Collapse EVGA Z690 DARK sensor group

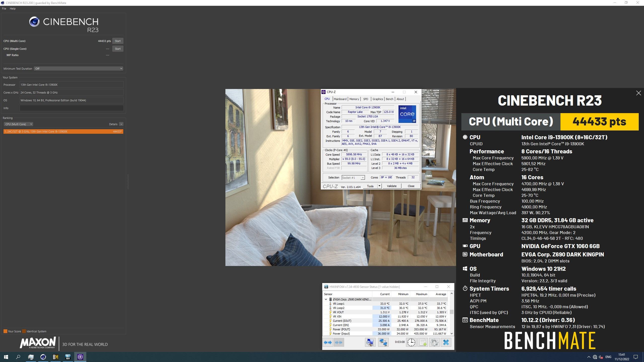[x=326, y=299]
